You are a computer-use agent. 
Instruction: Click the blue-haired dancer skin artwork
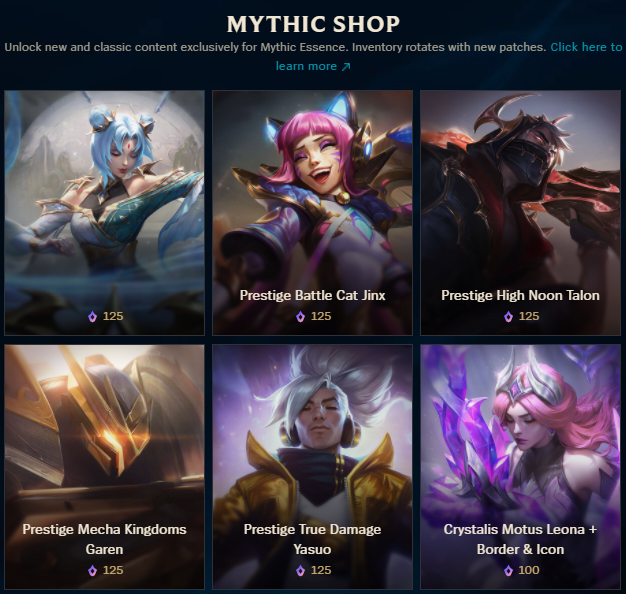[x=104, y=192]
